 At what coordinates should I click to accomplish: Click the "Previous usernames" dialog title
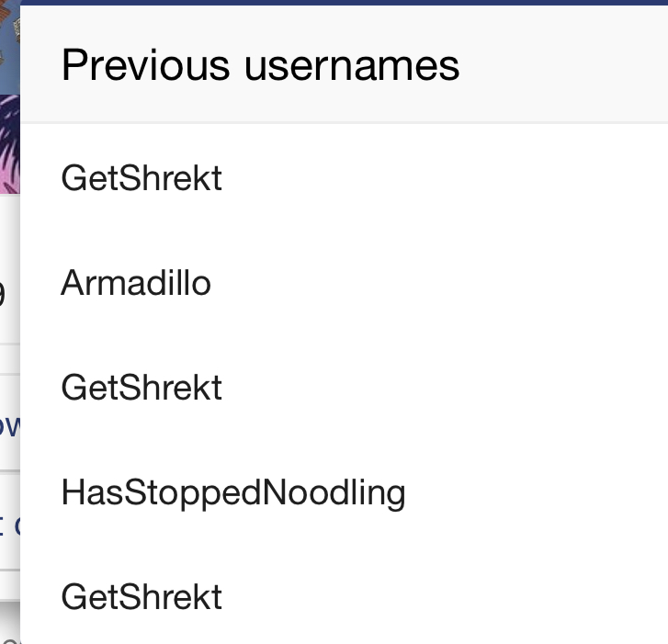coord(260,65)
